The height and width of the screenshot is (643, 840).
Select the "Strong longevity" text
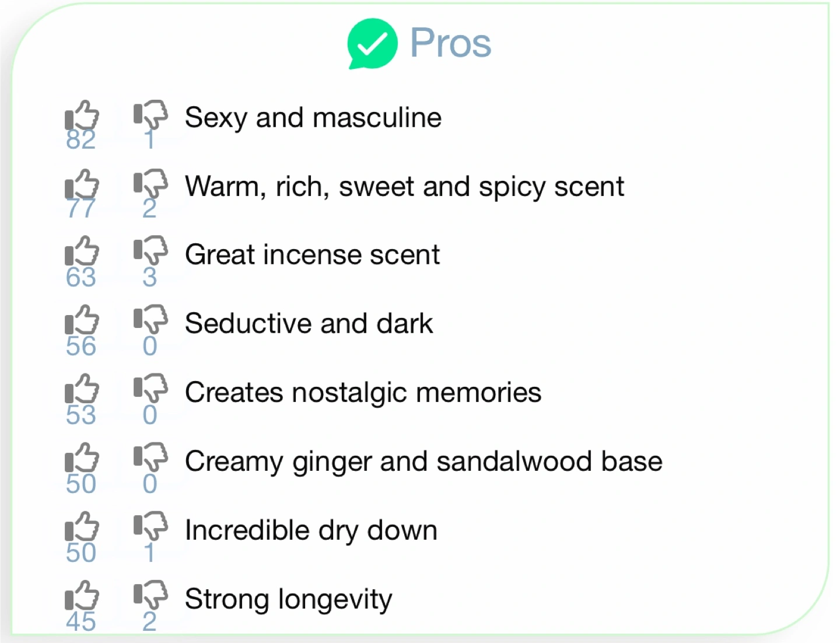pos(289,600)
